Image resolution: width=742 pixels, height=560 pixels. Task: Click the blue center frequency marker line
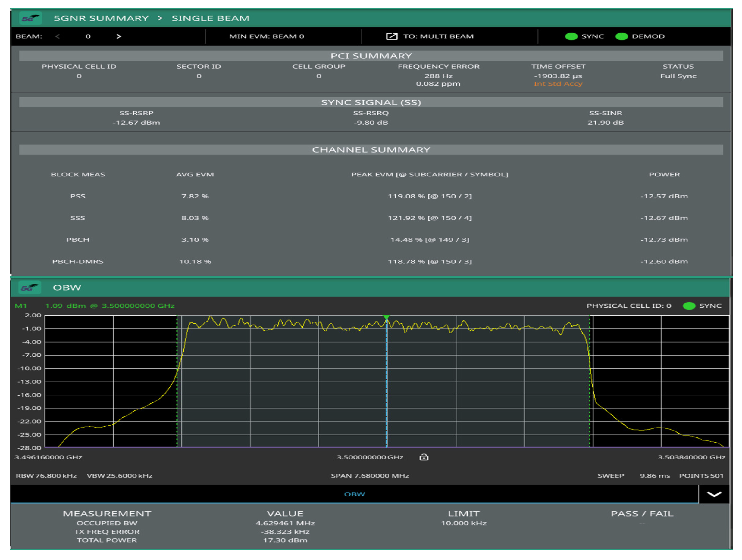point(387,386)
